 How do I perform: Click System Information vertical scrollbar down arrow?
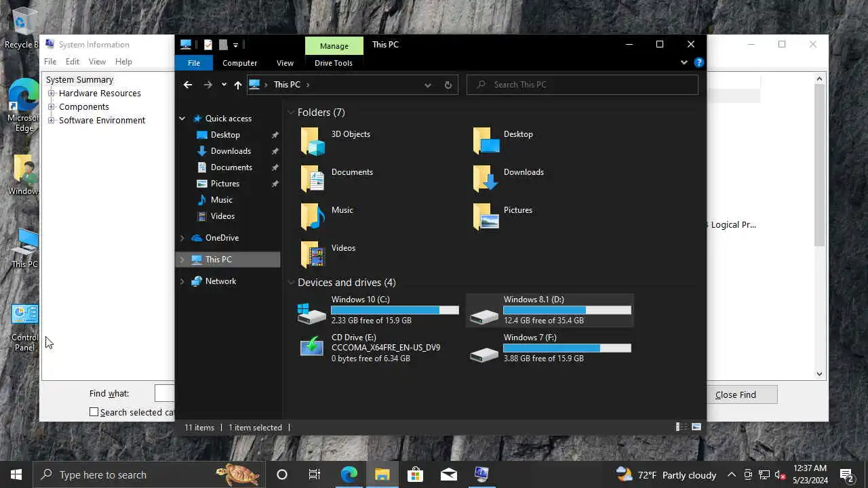(820, 373)
